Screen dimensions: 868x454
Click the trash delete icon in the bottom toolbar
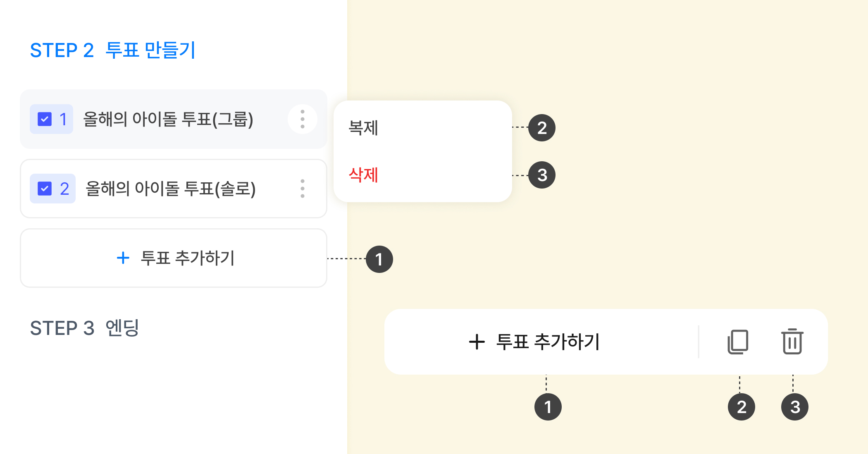click(792, 342)
